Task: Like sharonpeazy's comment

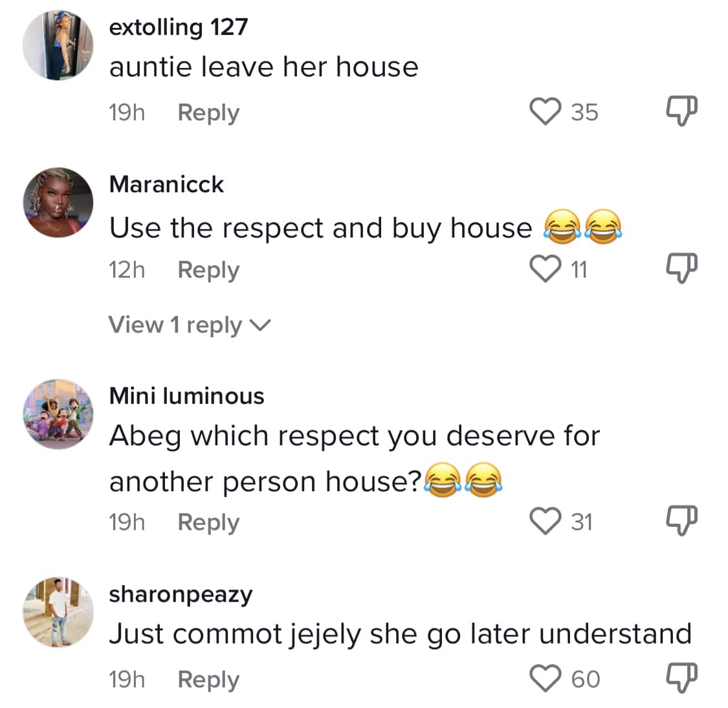Action: click(x=546, y=678)
